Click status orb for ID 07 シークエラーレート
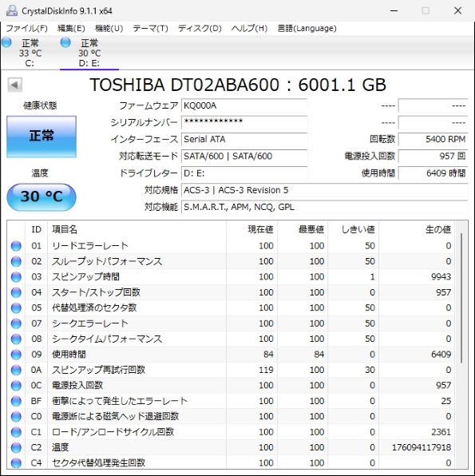 [x=16, y=323]
